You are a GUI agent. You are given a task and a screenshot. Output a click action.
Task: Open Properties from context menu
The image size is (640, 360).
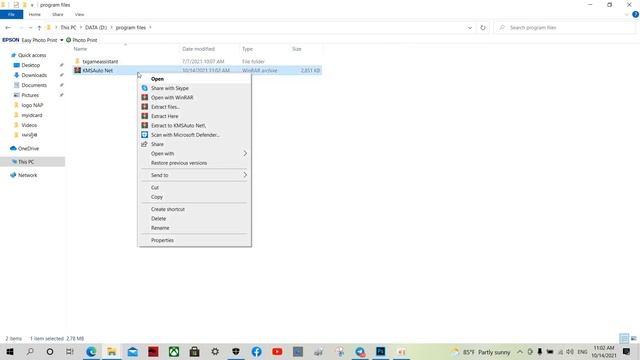[194, 240]
